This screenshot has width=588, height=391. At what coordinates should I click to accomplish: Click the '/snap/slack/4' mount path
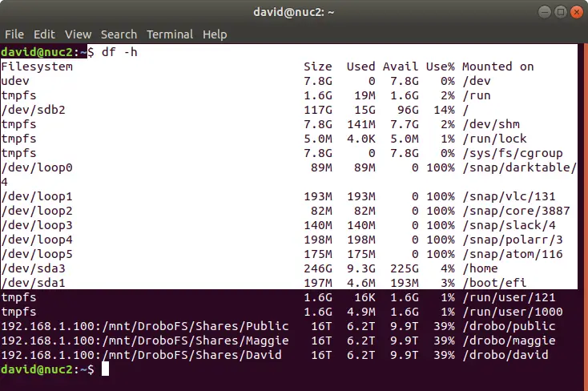509,225
